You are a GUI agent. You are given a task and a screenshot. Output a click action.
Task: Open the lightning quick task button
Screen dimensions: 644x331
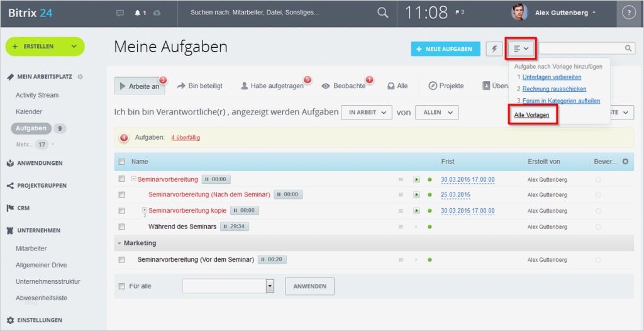494,48
